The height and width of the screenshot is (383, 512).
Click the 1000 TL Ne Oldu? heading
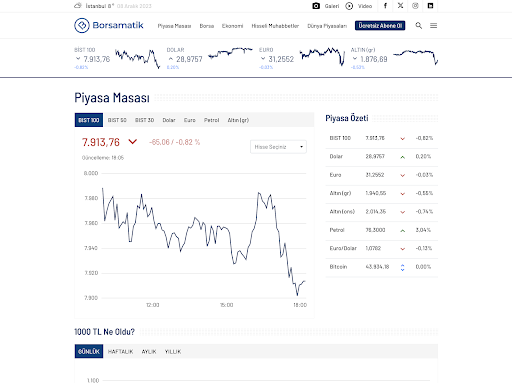(x=104, y=332)
